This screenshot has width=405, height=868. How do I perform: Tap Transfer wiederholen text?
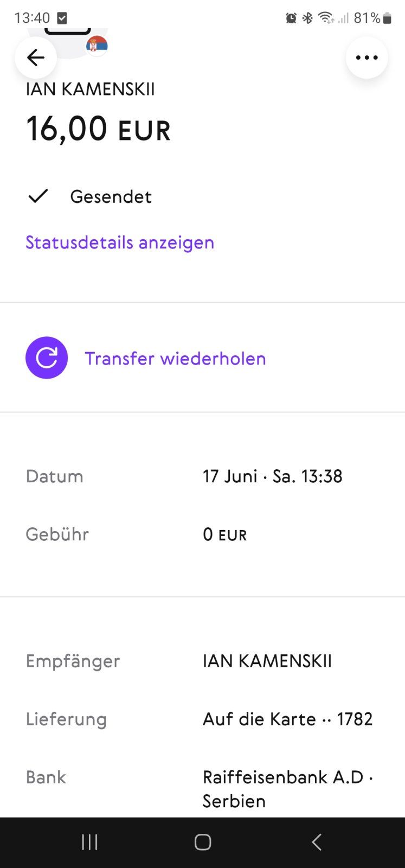175,359
